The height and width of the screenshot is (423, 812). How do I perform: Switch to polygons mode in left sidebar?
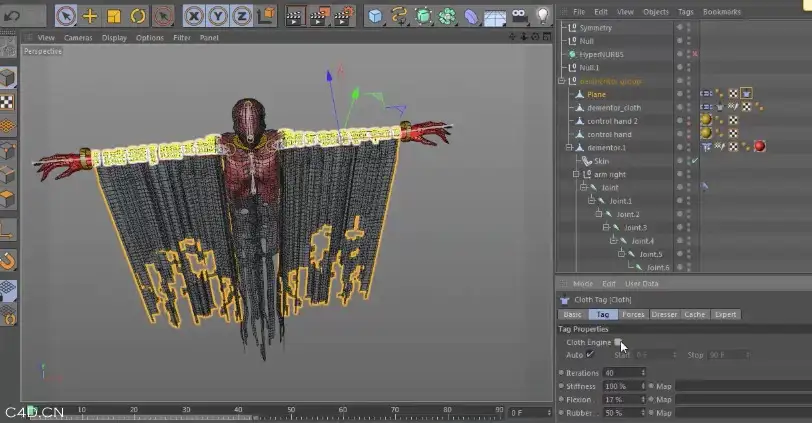coord(8,199)
